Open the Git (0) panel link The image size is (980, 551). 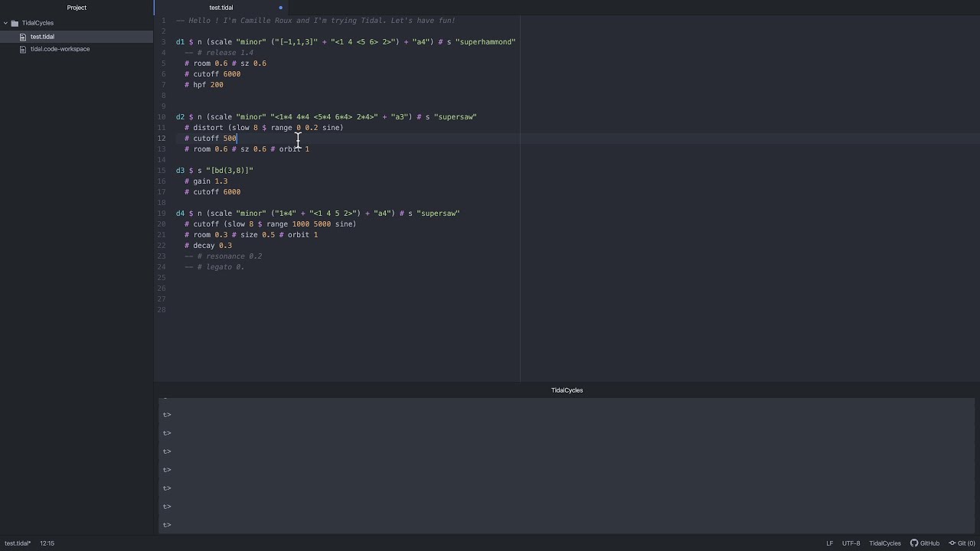click(x=966, y=543)
